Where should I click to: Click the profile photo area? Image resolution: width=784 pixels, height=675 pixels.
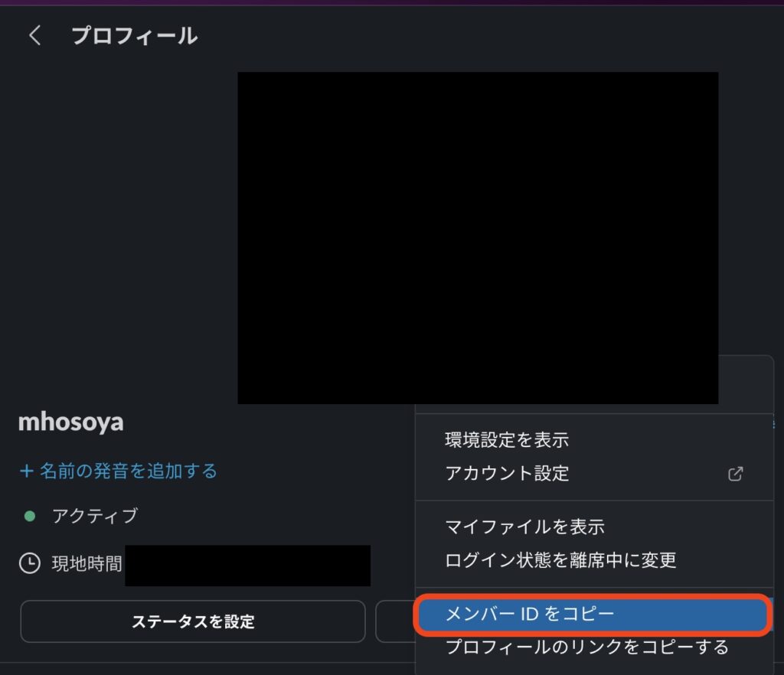click(x=478, y=237)
